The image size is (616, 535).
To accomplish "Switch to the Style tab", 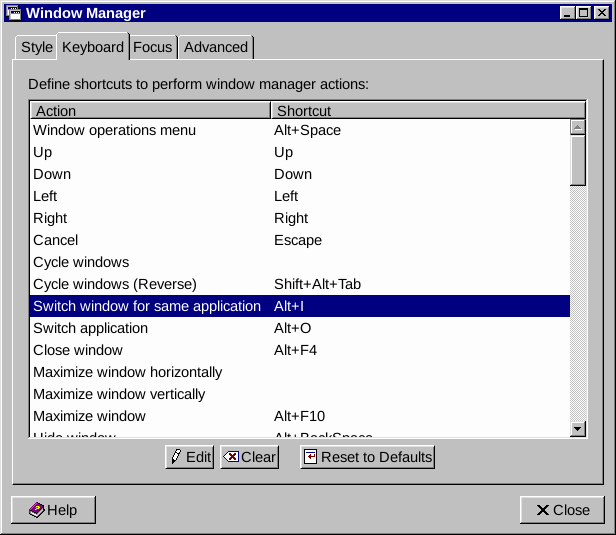I will 37,47.
